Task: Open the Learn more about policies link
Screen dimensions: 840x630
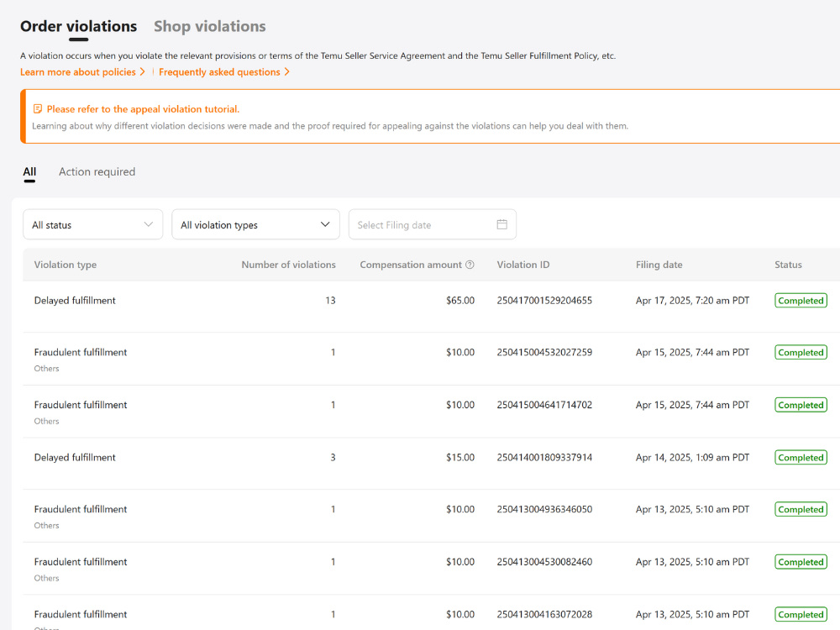Action: click(77, 71)
